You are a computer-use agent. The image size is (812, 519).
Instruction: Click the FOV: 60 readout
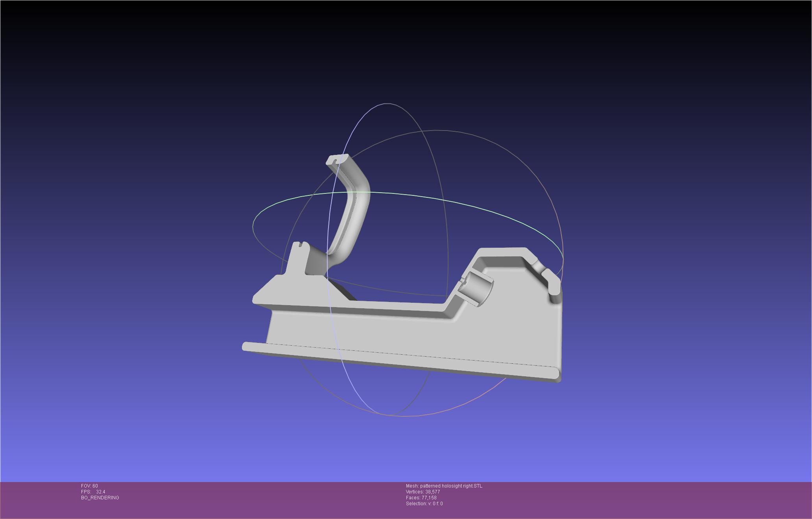pyautogui.click(x=89, y=486)
